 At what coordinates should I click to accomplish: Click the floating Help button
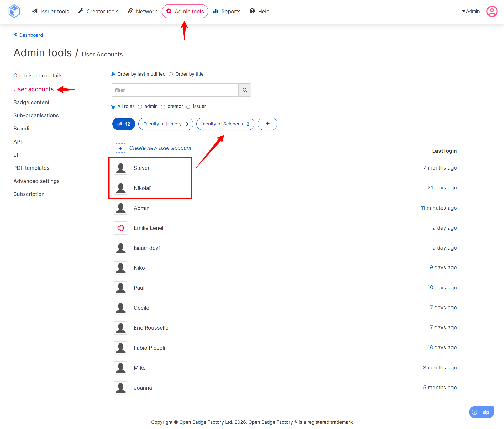coord(481,412)
